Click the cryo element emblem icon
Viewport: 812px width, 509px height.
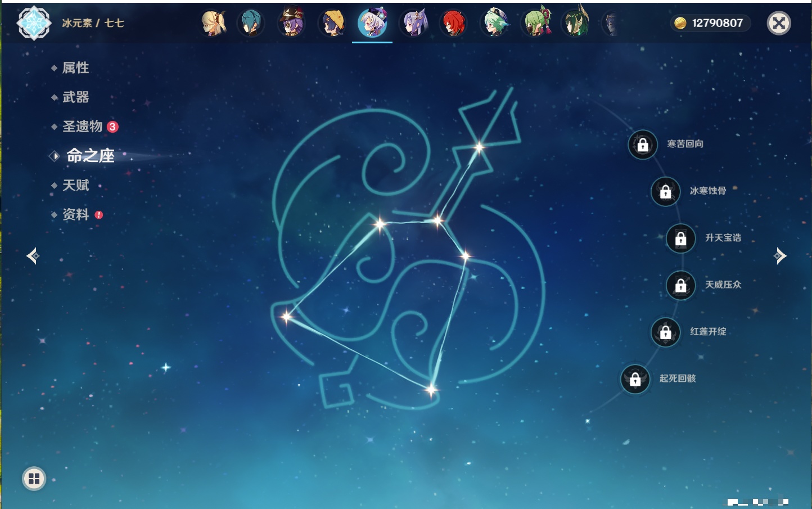pyautogui.click(x=34, y=23)
